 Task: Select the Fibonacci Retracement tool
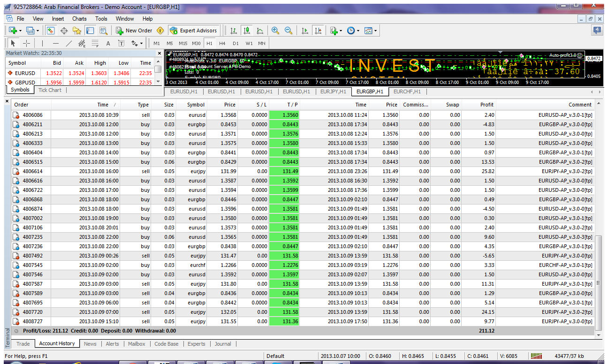point(95,43)
